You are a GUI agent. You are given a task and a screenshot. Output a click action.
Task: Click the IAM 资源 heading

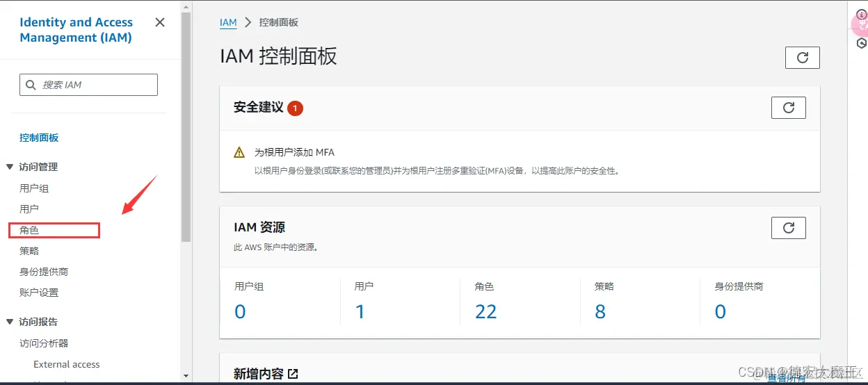259,227
